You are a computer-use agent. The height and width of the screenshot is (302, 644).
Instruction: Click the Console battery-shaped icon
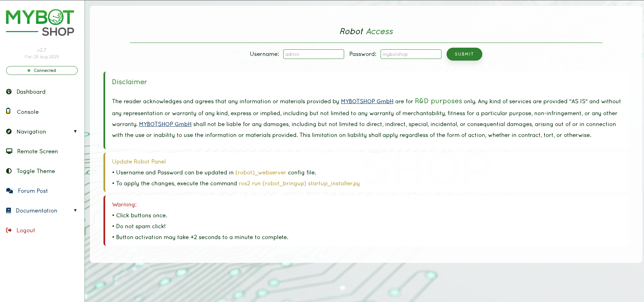(8, 111)
